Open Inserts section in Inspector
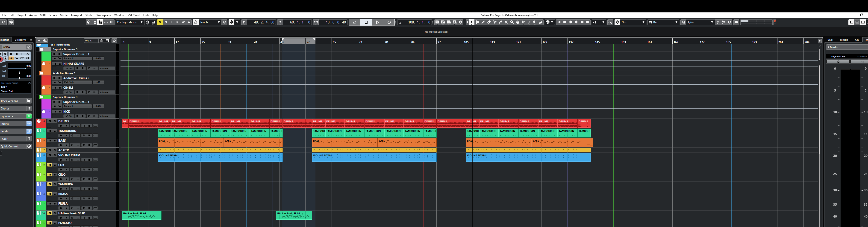 16,124
